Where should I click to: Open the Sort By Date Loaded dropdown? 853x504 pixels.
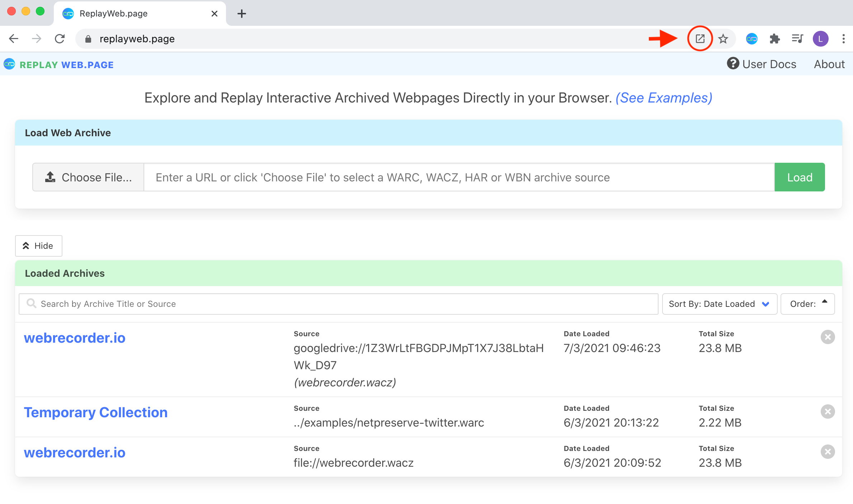click(x=719, y=304)
